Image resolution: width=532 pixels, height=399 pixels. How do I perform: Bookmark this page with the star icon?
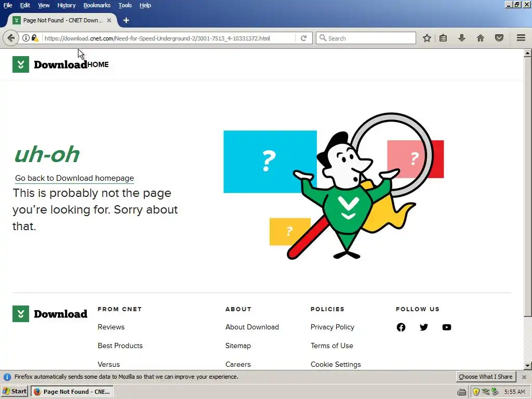pos(427,38)
